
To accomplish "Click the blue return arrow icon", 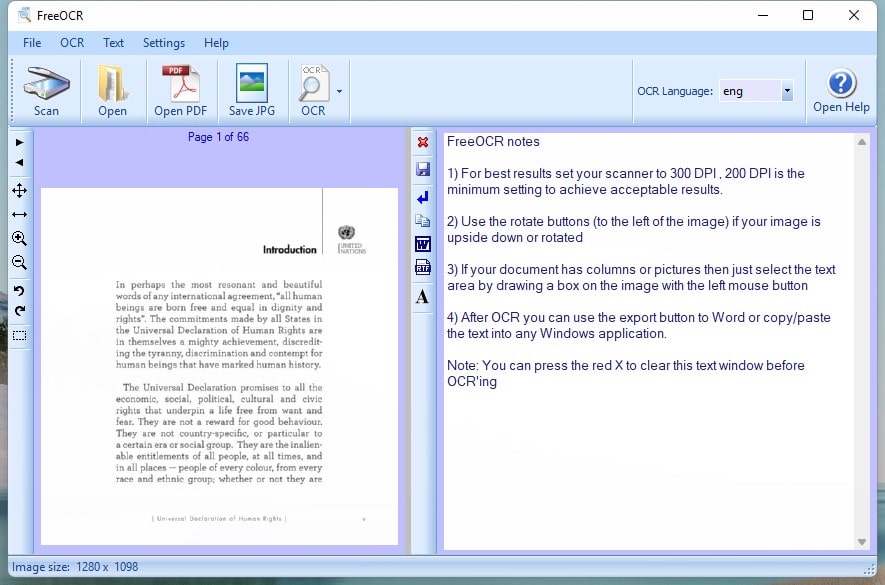I will (x=423, y=197).
